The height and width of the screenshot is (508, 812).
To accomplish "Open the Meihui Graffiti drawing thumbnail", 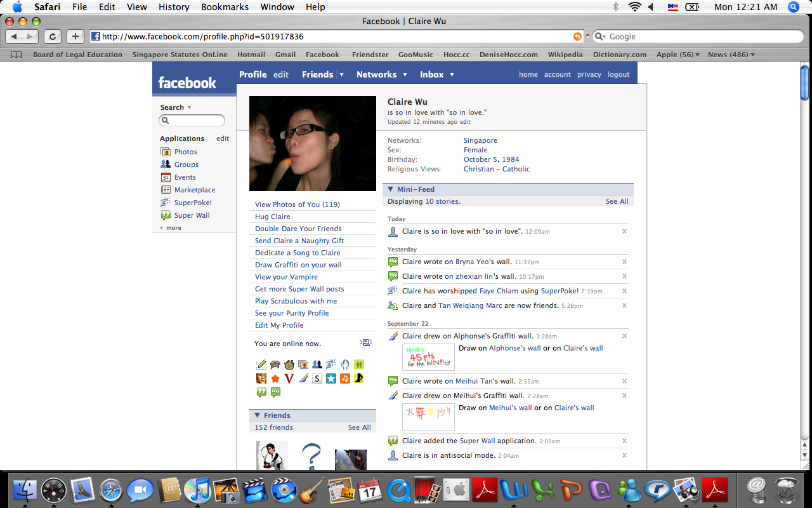I will 428,417.
